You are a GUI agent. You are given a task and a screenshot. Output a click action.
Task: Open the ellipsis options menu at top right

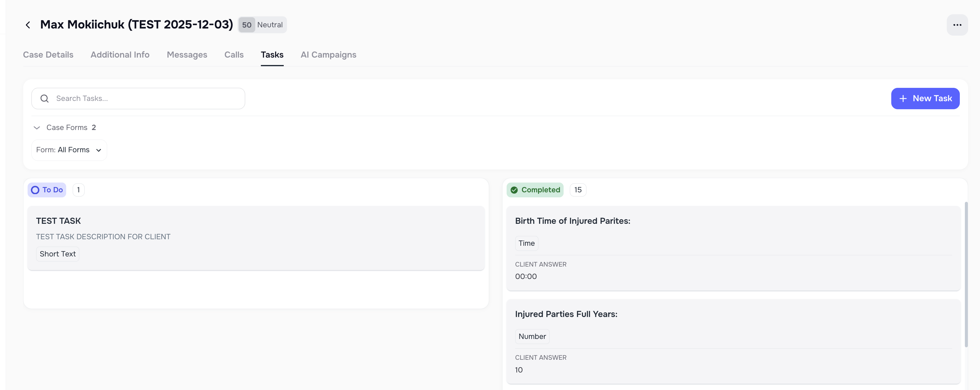point(957,24)
